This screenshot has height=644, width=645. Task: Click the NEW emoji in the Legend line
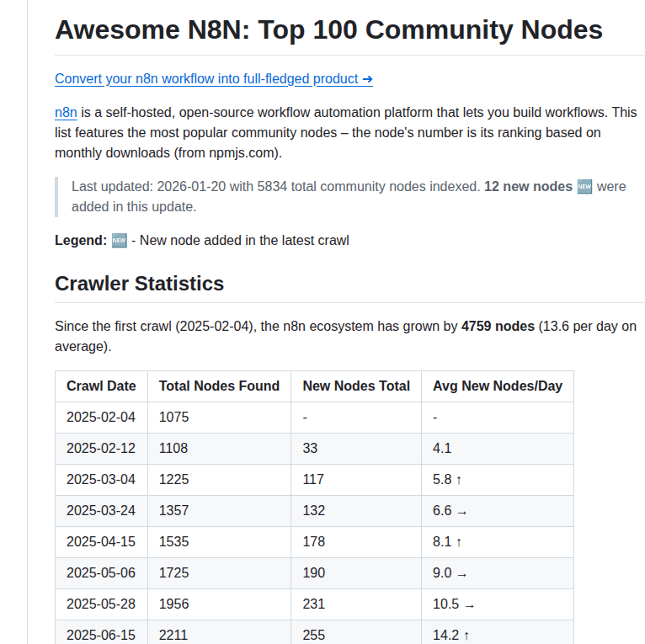(x=120, y=240)
